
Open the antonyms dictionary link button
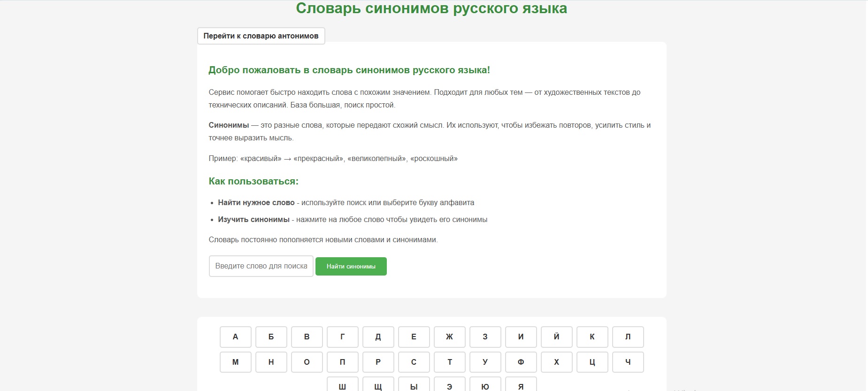coord(261,36)
